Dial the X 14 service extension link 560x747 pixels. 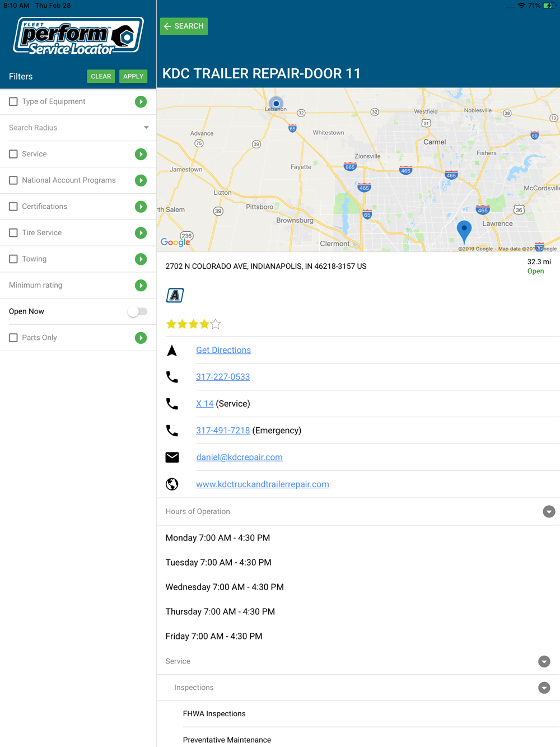204,404
